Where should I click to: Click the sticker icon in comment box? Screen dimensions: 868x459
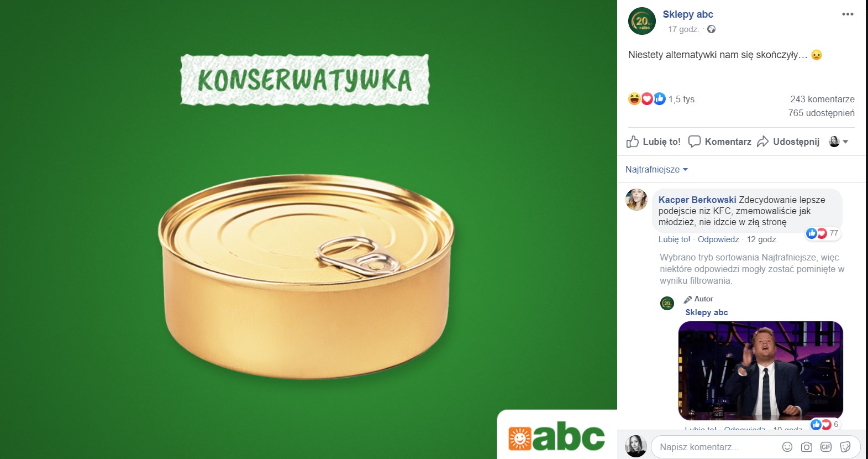(845, 447)
